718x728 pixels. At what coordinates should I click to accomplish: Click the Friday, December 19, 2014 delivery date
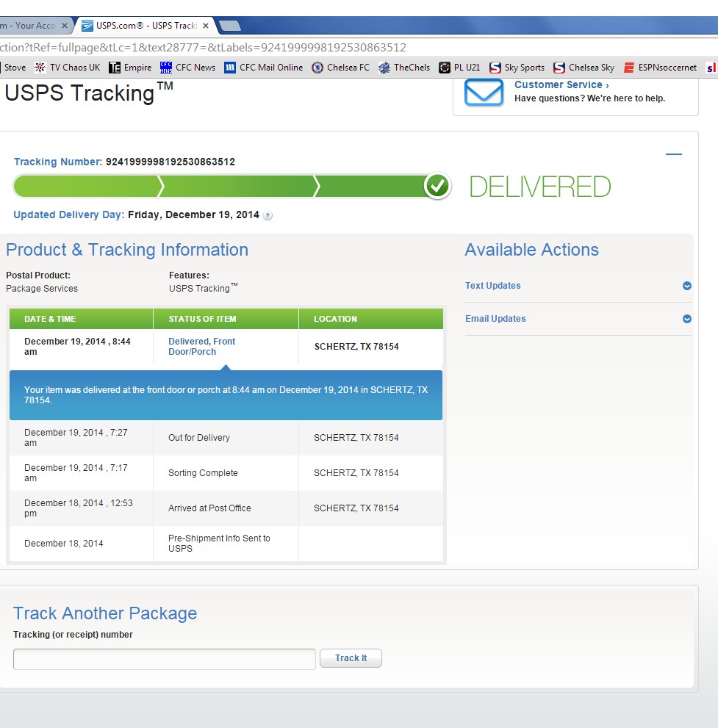193,215
